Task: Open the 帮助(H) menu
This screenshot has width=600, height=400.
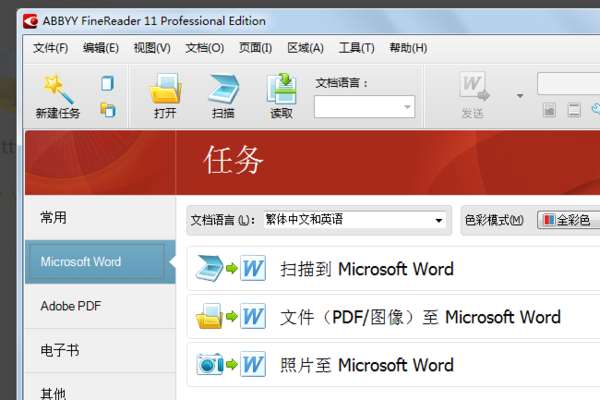Action: click(408, 48)
